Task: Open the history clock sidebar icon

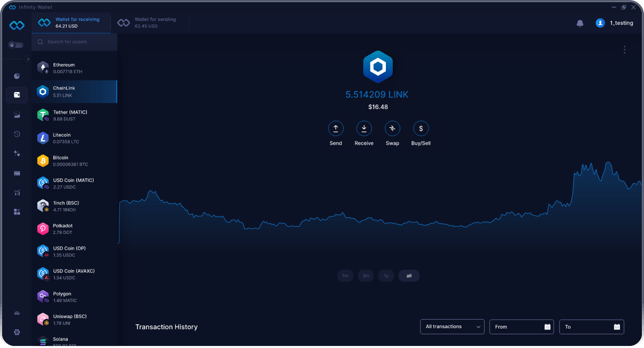Action: pyautogui.click(x=17, y=134)
